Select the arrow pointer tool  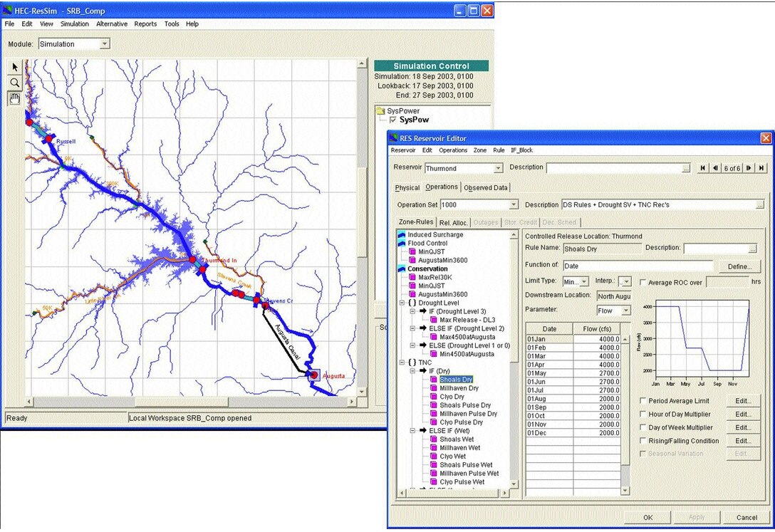15,67
